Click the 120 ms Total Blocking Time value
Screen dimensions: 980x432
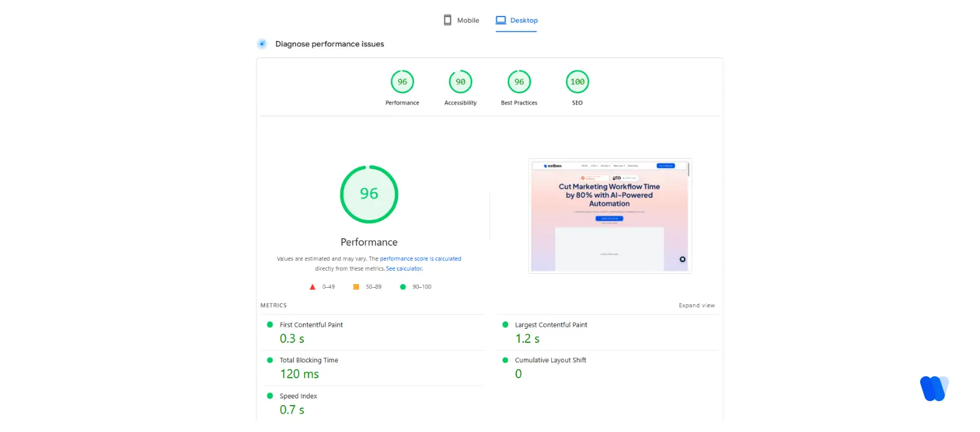coord(299,374)
